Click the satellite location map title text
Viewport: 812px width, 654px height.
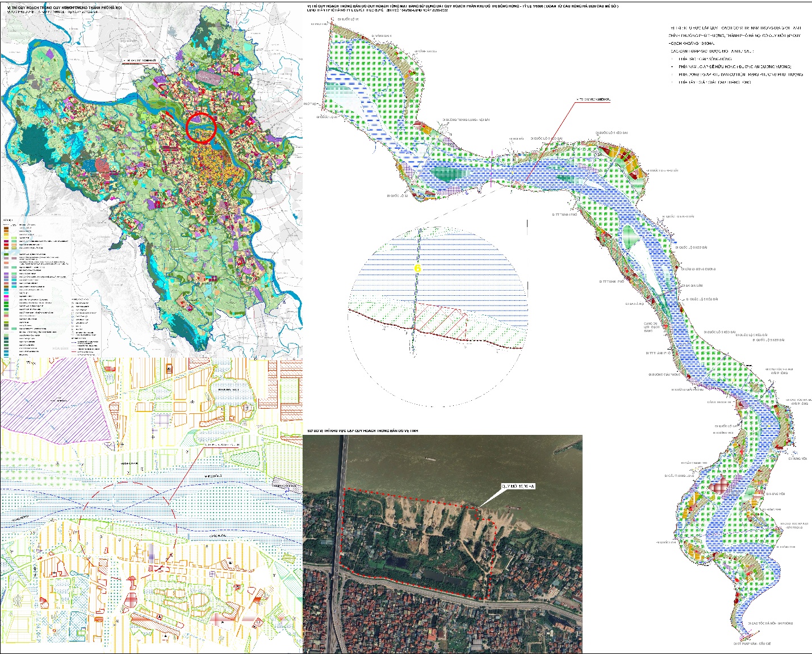(362, 431)
